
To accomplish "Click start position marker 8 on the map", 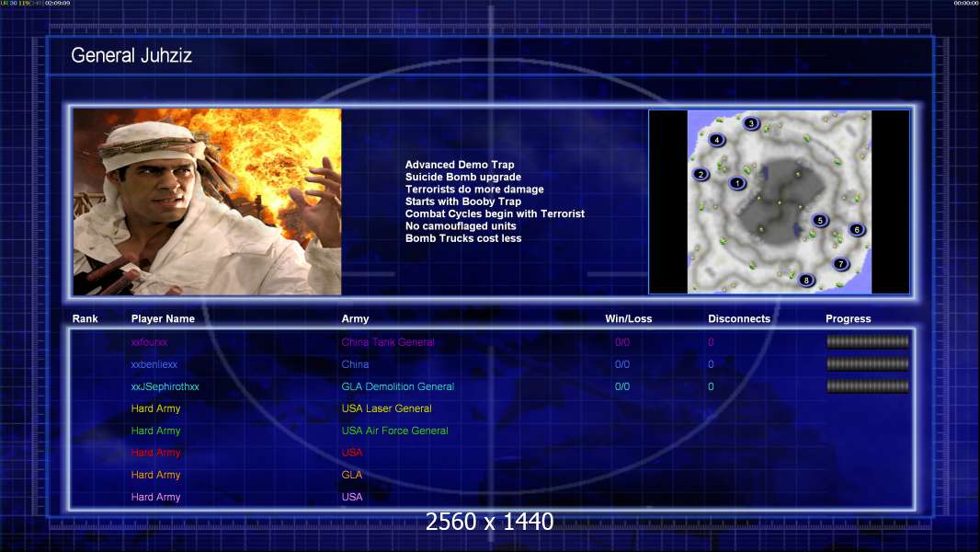I will tap(806, 280).
